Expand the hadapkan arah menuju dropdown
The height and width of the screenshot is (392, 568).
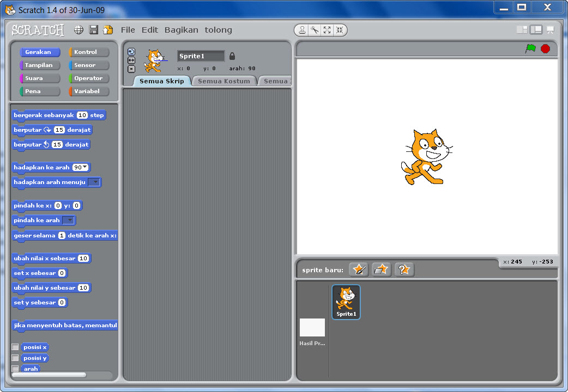click(96, 182)
